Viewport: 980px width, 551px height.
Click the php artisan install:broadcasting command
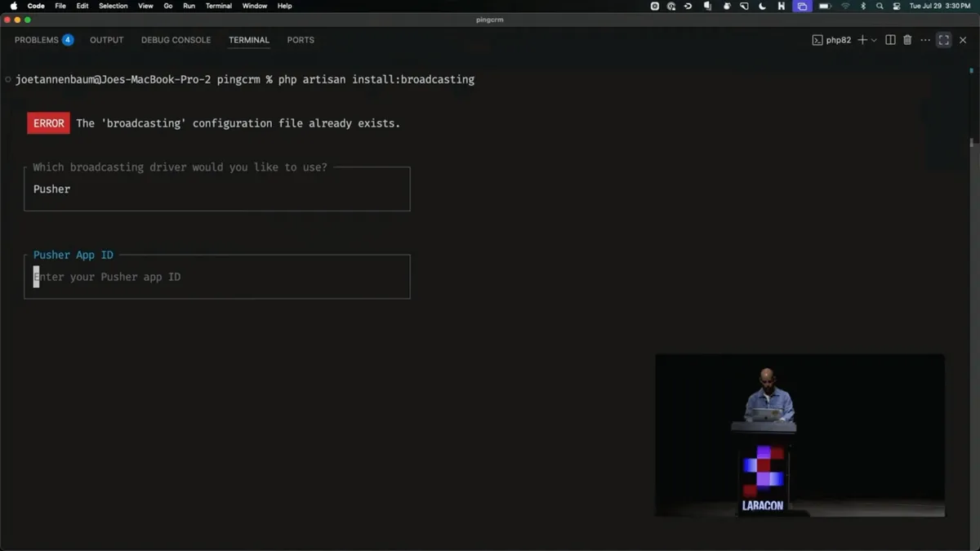tap(376, 79)
